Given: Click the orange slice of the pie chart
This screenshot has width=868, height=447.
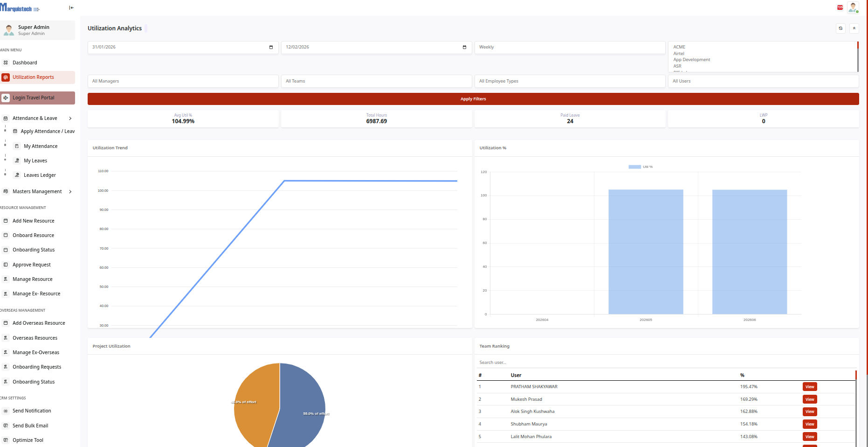Looking at the screenshot, I should 254,401.
